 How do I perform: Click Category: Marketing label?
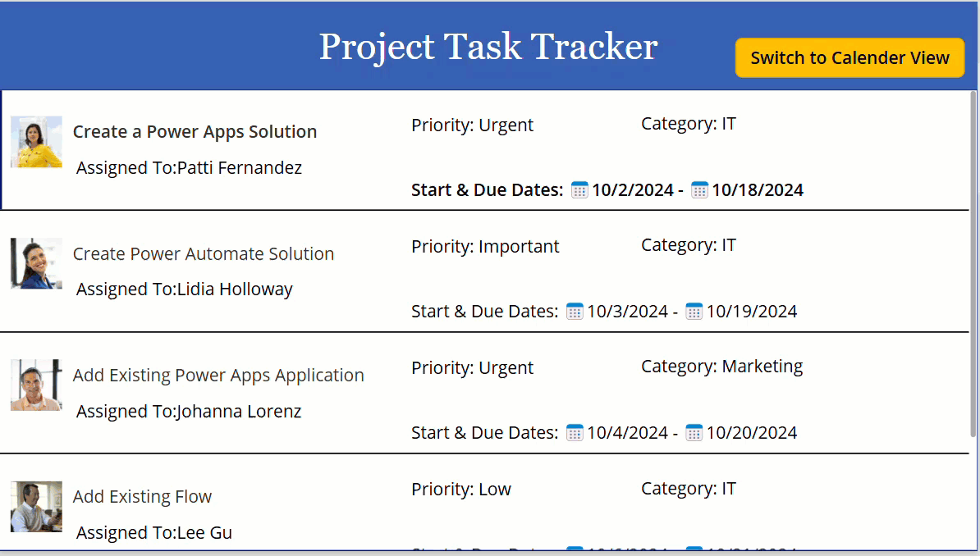point(722,366)
